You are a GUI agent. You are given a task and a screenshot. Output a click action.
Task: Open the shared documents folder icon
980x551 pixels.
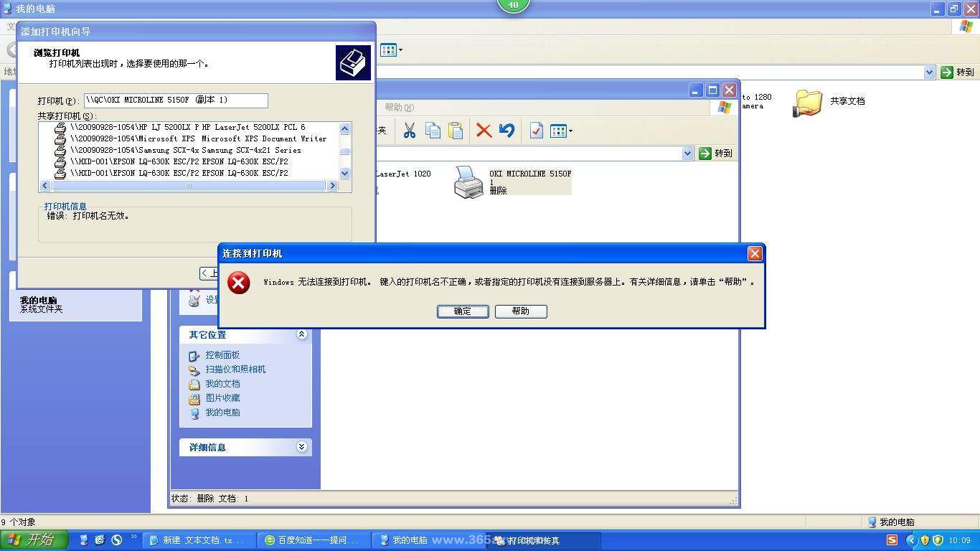pyautogui.click(x=808, y=103)
